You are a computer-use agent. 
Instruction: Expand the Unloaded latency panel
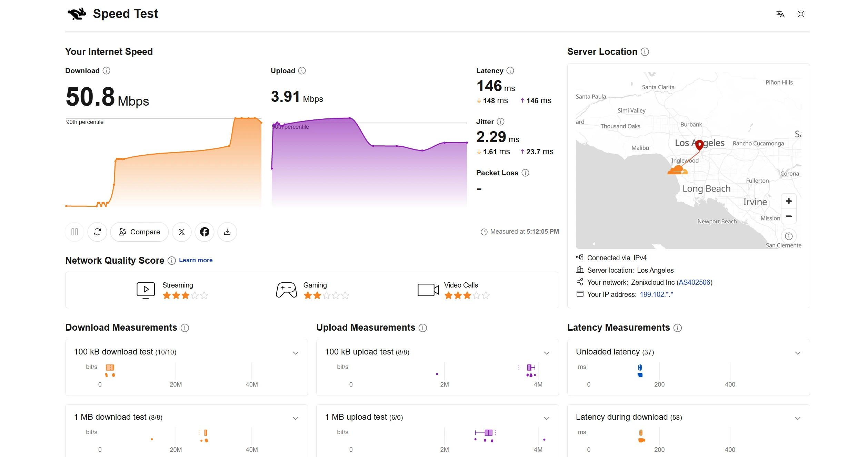click(798, 353)
